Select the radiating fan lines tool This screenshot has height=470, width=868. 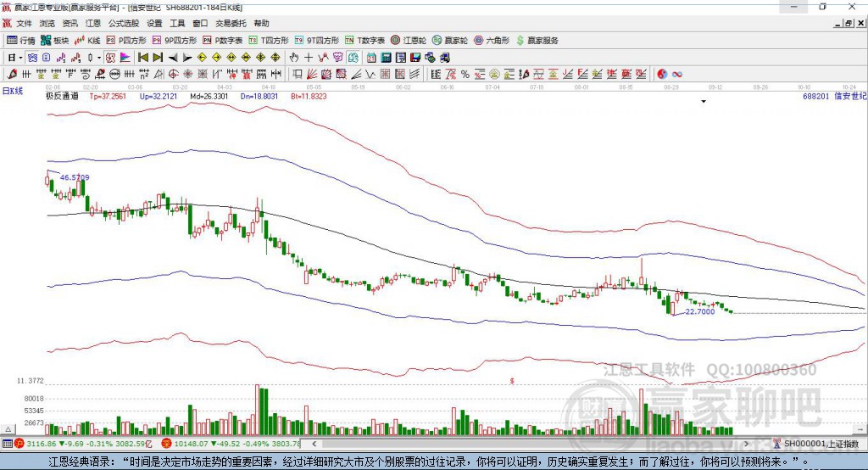coord(312,75)
